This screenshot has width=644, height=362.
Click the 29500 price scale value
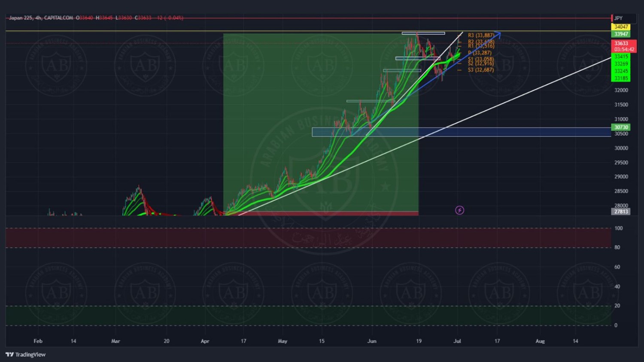pyautogui.click(x=621, y=163)
